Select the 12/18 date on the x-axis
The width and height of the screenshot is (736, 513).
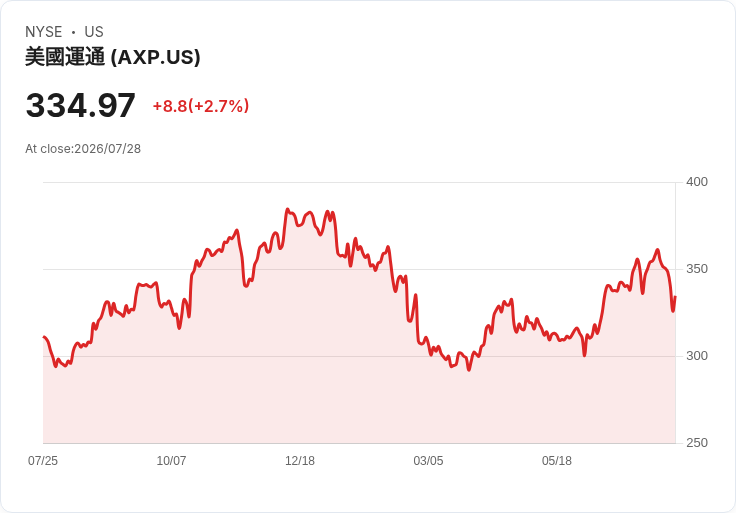pyautogui.click(x=300, y=461)
